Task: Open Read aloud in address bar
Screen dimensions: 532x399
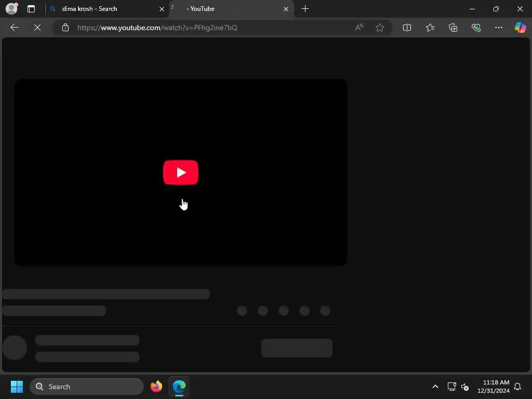Action: coord(358,28)
